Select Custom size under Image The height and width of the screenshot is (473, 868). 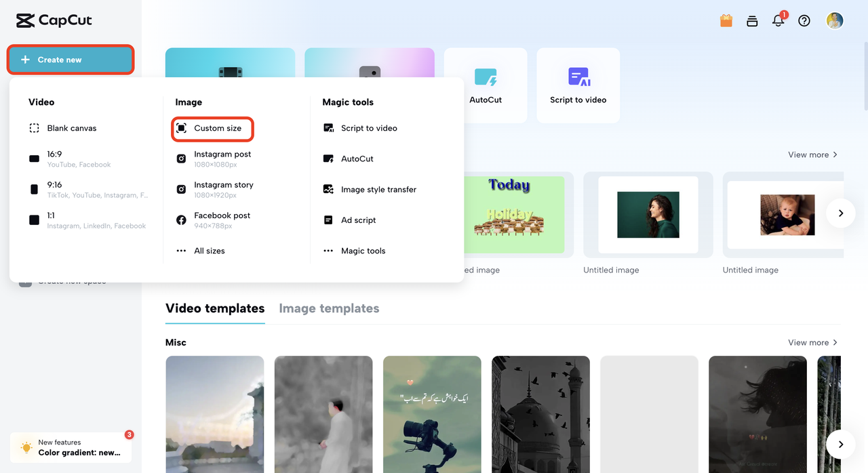[x=218, y=128]
